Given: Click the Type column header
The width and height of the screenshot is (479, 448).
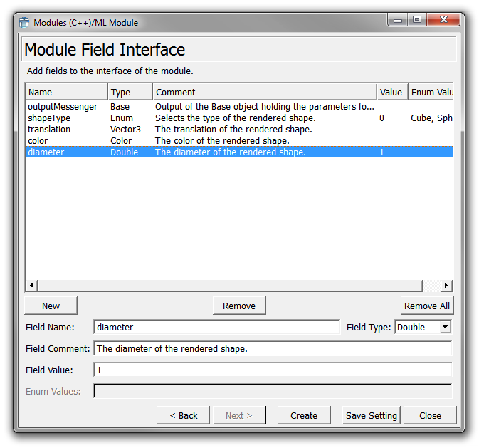Looking at the screenshot, I should click(130, 92).
